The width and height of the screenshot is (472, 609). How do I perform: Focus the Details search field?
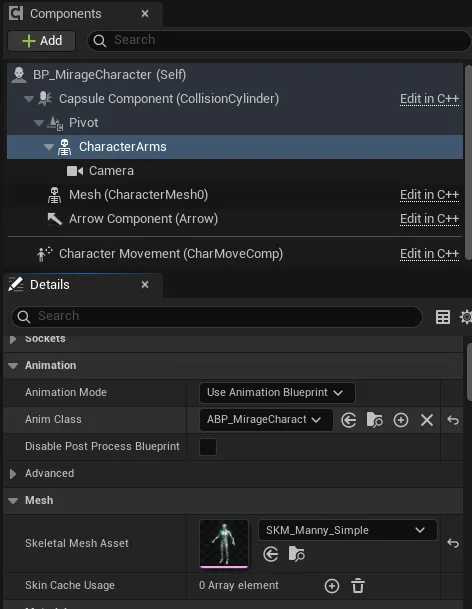pyautogui.click(x=217, y=317)
